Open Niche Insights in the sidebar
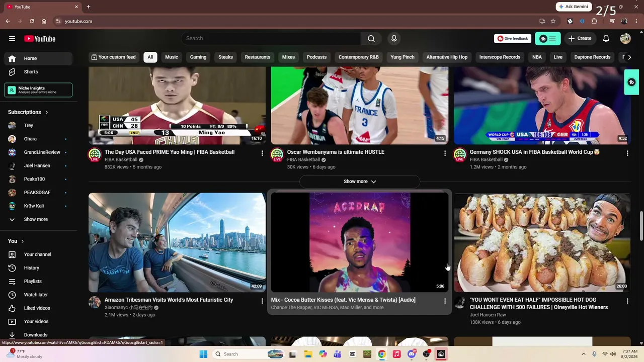 (38, 90)
